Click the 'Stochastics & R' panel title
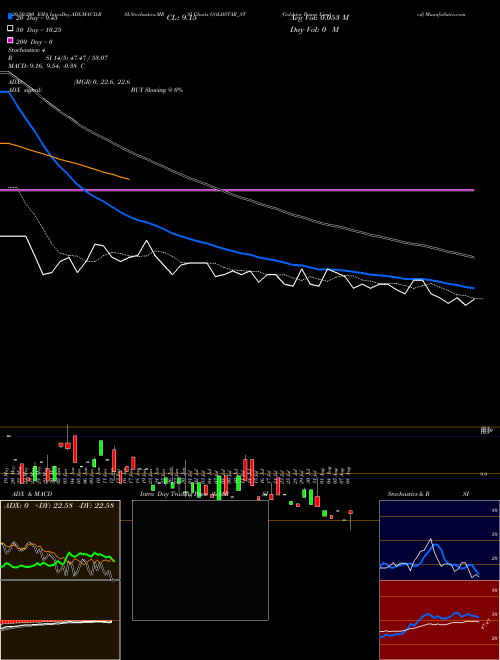Viewport: 500px width, 660px height. point(408,494)
